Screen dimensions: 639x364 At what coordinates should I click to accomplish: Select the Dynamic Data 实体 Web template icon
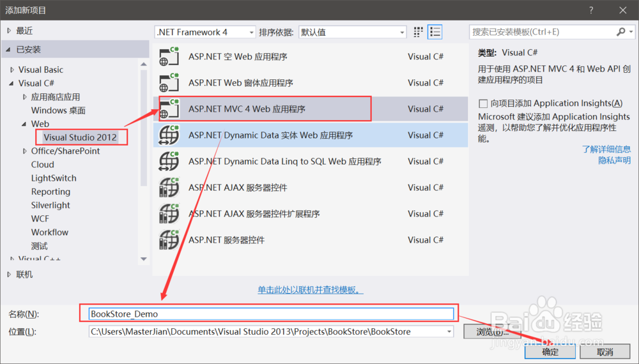[x=169, y=135]
